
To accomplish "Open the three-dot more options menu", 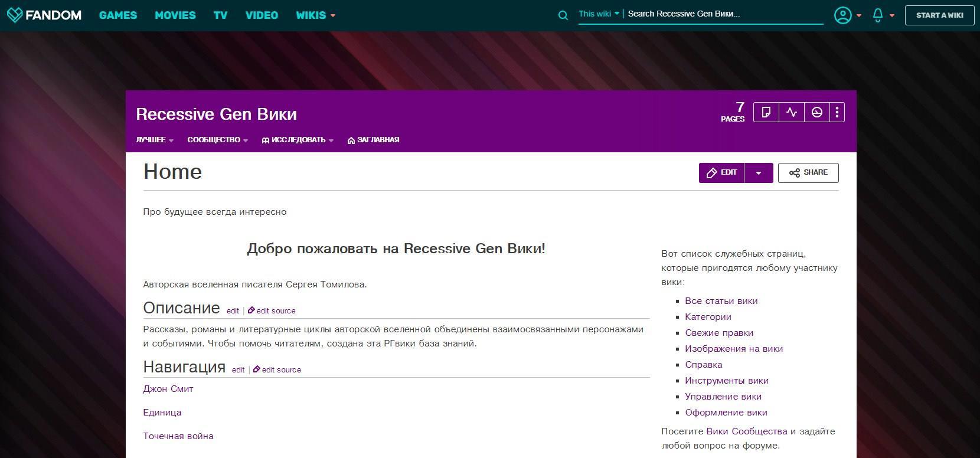I will coord(837,112).
